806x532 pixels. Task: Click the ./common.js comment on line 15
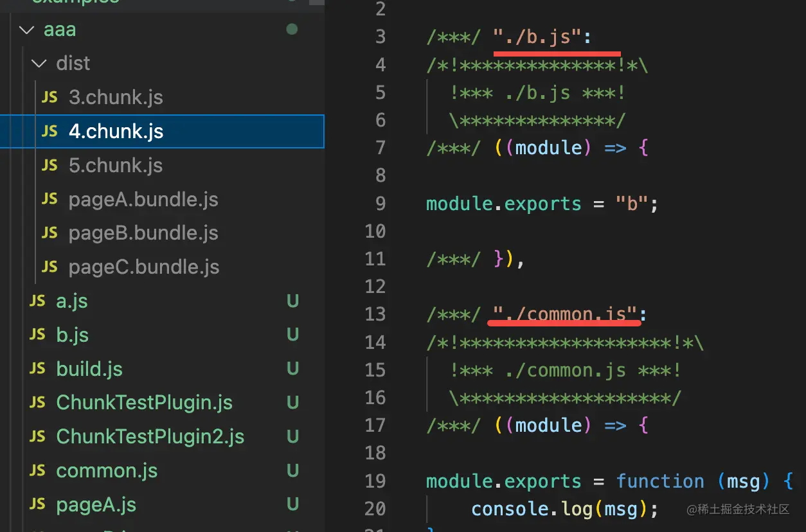click(x=566, y=371)
